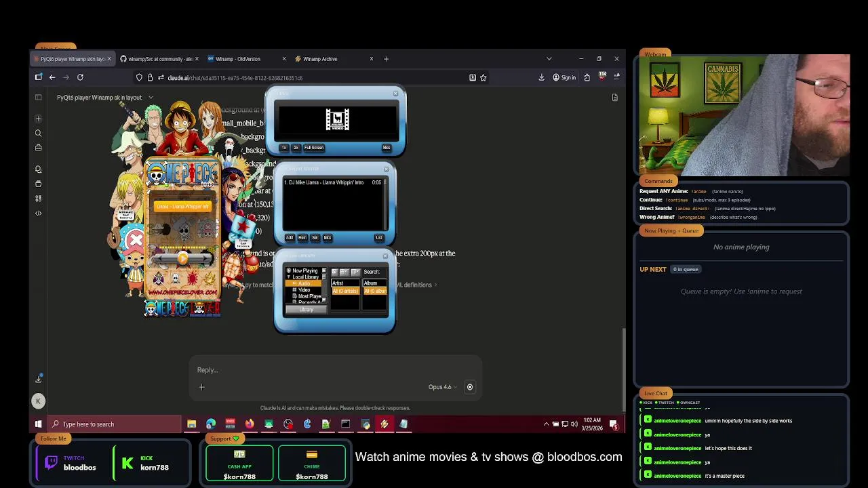This screenshot has height=488, width=868.
Task: Open the code icon in Claude sidebar
Action: pyautogui.click(x=39, y=213)
